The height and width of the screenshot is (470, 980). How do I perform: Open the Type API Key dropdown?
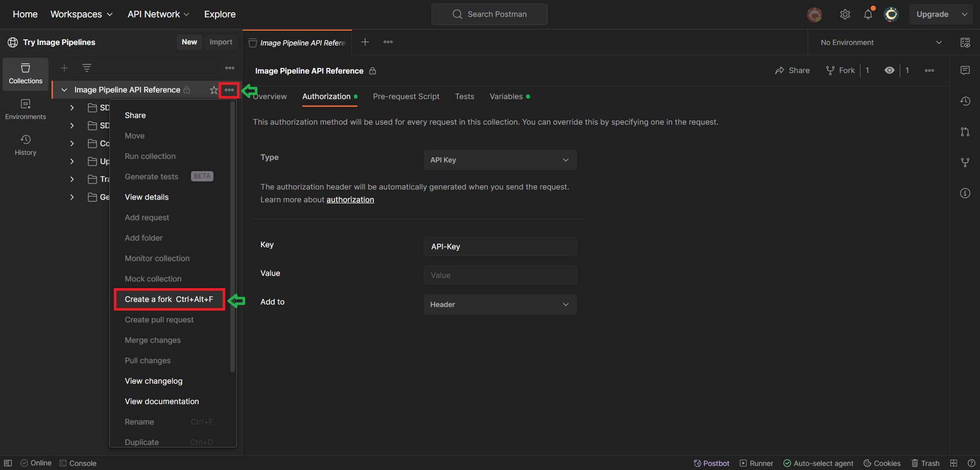[500, 160]
